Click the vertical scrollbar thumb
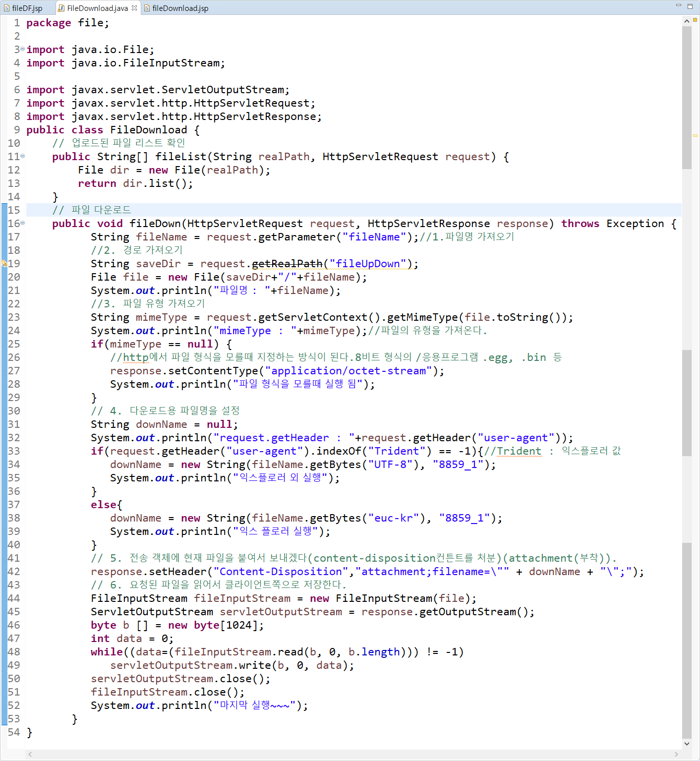 [687, 98]
